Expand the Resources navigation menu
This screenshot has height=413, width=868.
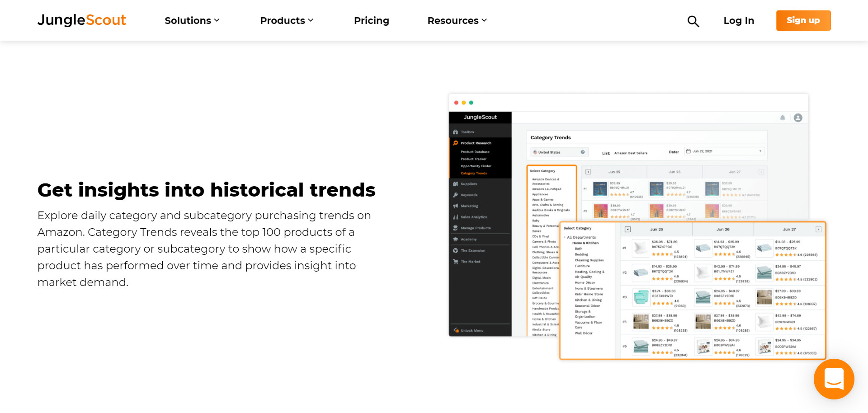[457, 20]
